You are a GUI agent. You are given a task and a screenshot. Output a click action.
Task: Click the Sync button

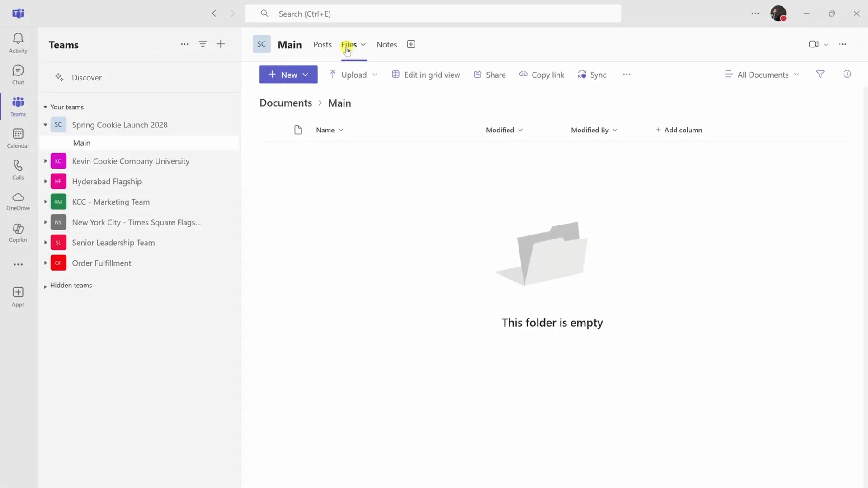click(592, 75)
